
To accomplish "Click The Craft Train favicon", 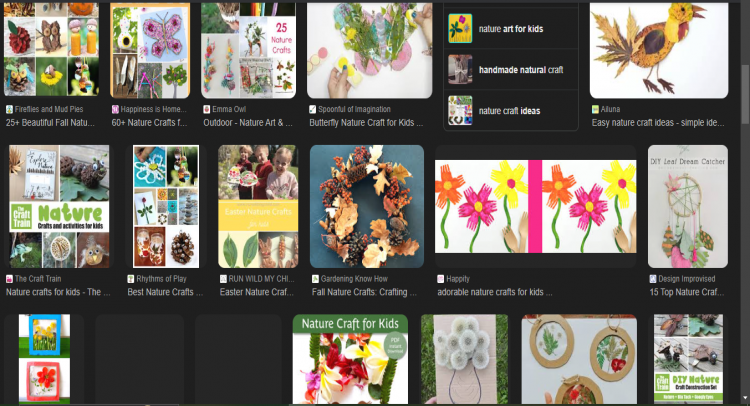I will (x=9, y=279).
